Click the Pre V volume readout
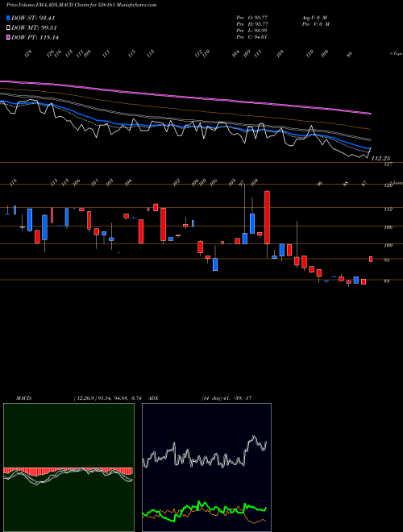Screen dimensions: 403x532 315,24
